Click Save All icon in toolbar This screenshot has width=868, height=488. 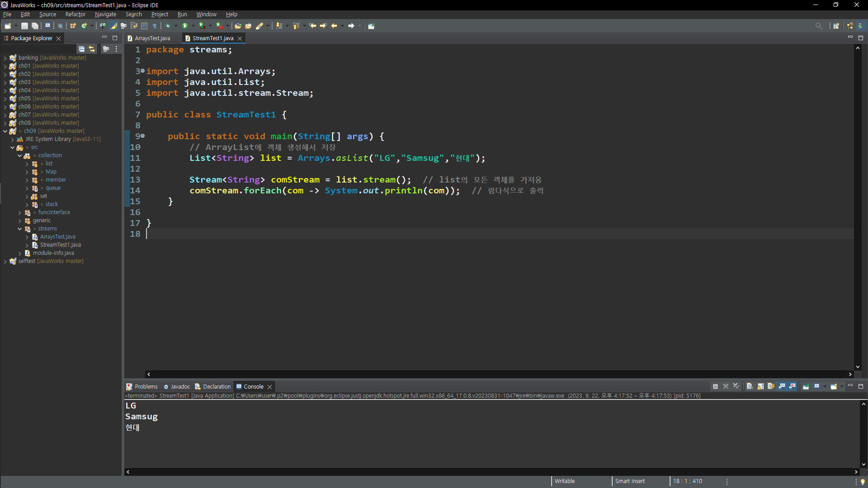pos(34,26)
